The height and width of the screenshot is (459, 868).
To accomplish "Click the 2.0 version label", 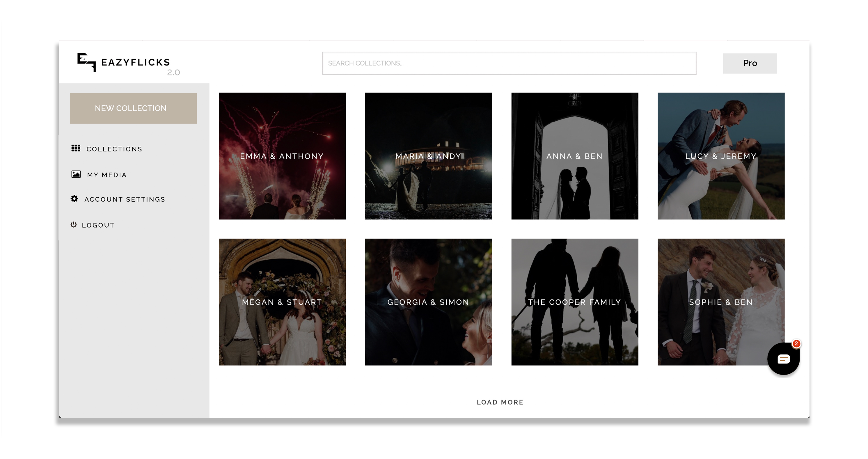I will pyautogui.click(x=173, y=72).
